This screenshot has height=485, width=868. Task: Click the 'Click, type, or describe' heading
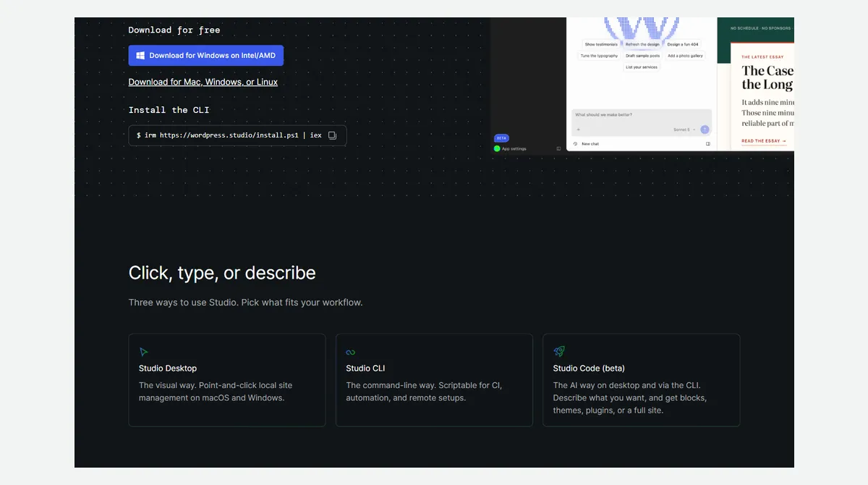click(x=222, y=273)
